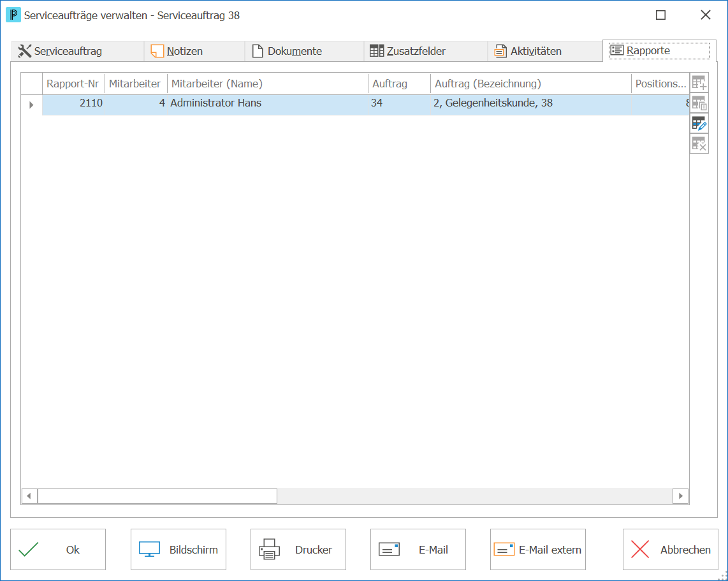This screenshot has height=581, width=728.
Task: Select the Rapporte tab
Action: (659, 50)
